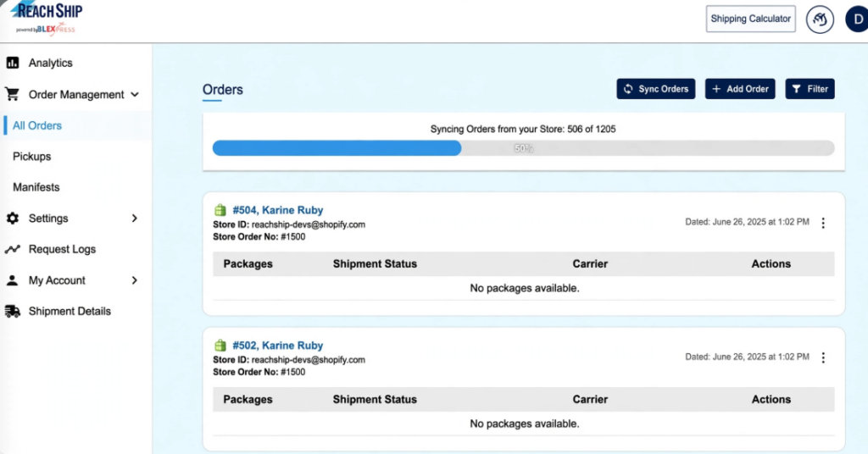Screen dimensions: 868x454
Task: Open order link #504, Karine Ruby
Action: click(278, 210)
